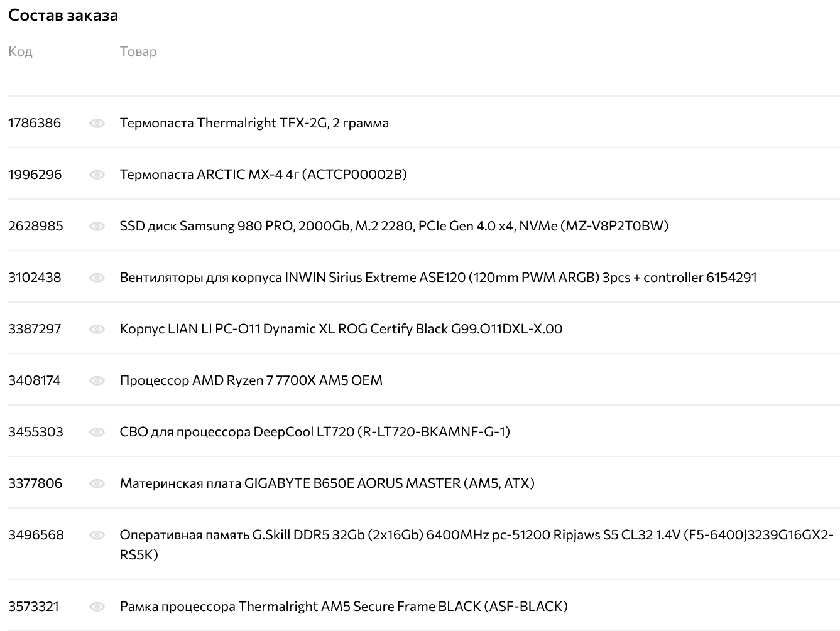Click eye icon for GIGABYTE B650E motherboard
The width and height of the screenshot is (840, 631).
click(97, 483)
